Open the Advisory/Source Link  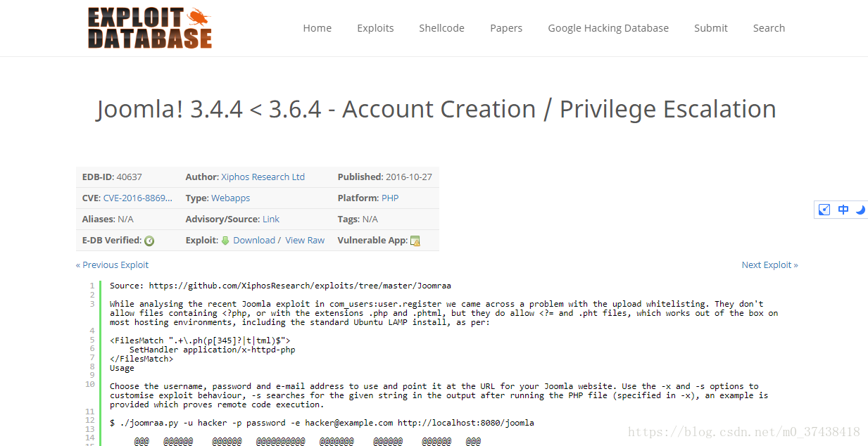(x=271, y=219)
